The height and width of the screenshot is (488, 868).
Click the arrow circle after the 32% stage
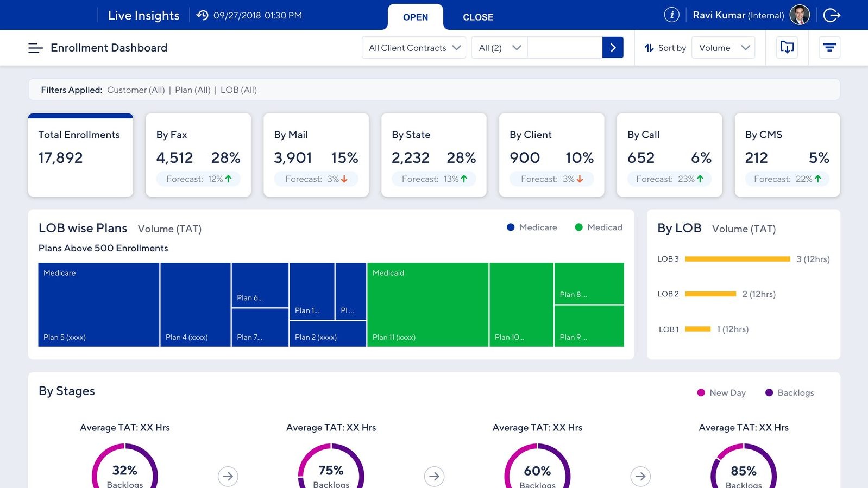[x=228, y=476]
